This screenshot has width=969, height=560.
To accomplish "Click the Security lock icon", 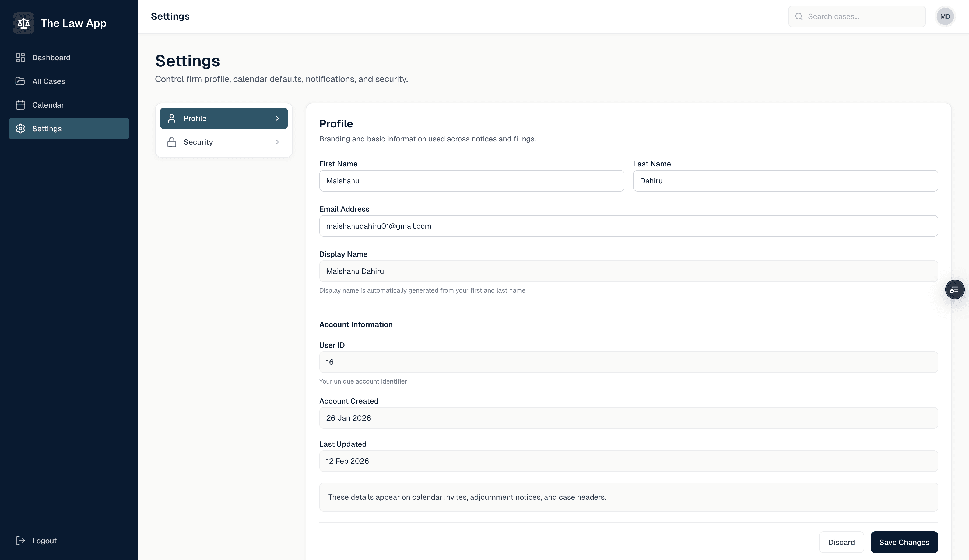I will tap(171, 142).
